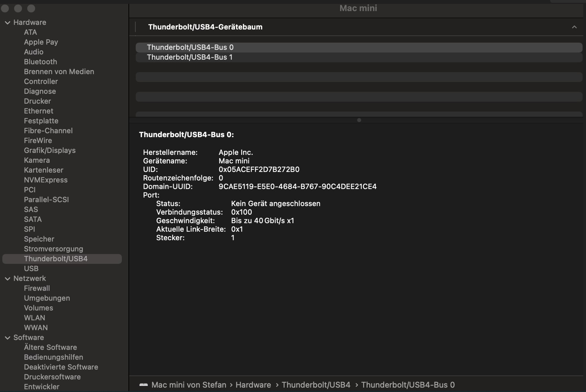The width and height of the screenshot is (586, 392).
Task: Select SAS in the sidebar
Action: [31, 210]
